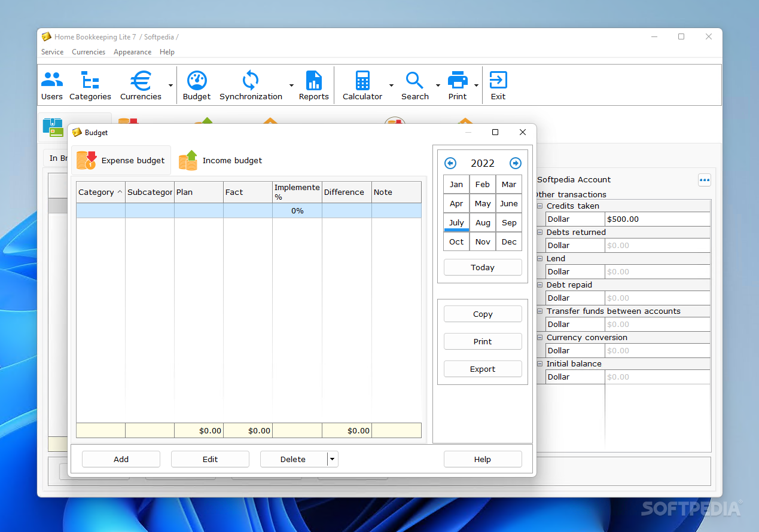
Task: Collapse the Debt repaid group
Action: point(540,285)
